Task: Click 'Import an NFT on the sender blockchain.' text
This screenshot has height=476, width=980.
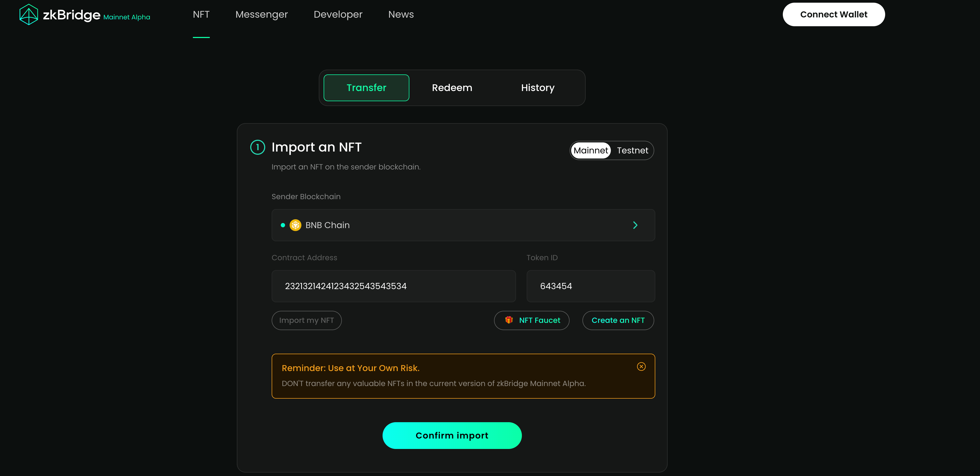Action: (346, 167)
